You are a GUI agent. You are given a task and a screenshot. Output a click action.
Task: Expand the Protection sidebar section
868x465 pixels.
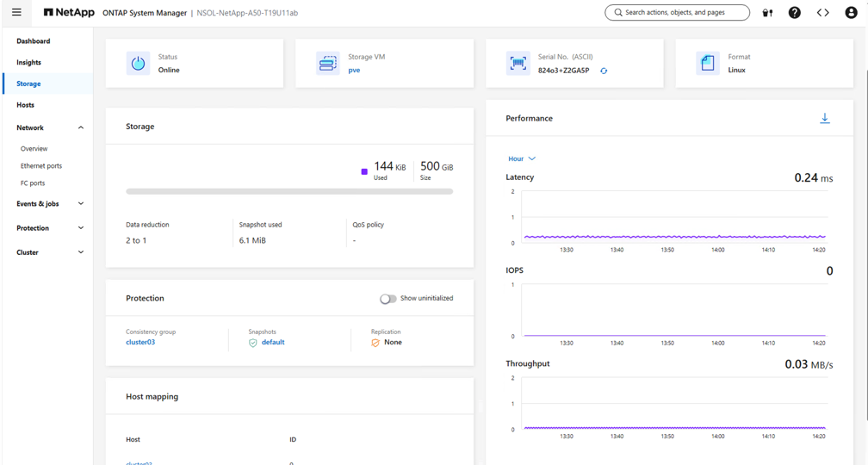click(81, 228)
